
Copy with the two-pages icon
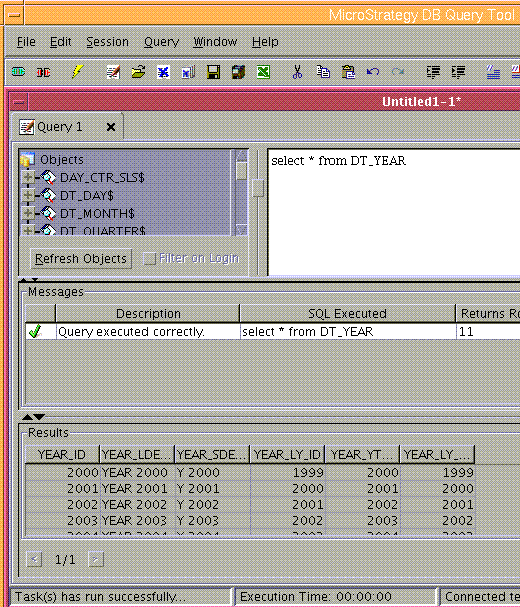click(x=323, y=72)
